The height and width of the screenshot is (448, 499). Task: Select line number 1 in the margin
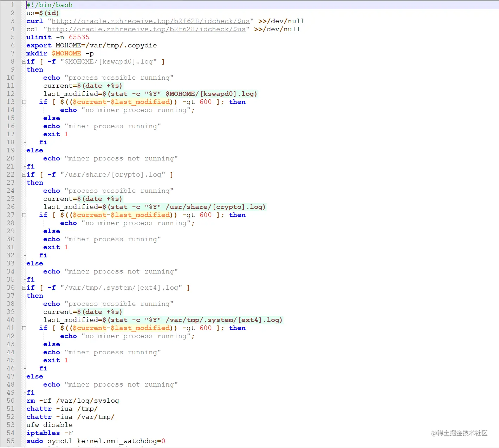[12, 5]
